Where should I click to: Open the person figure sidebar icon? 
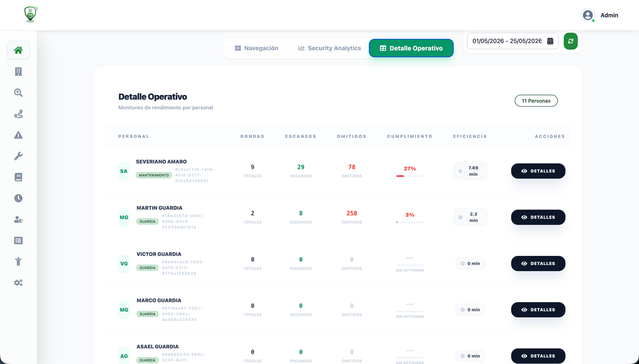(x=18, y=261)
